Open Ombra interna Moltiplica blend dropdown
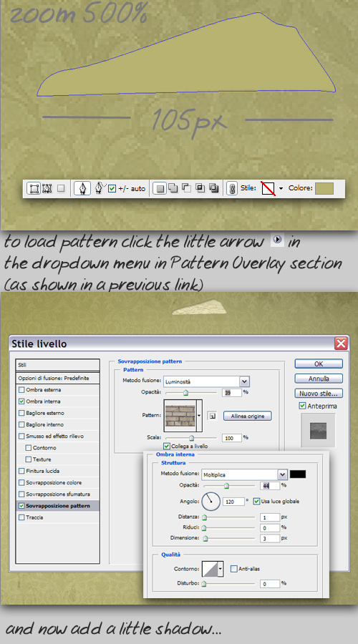 (x=244, y=475)
